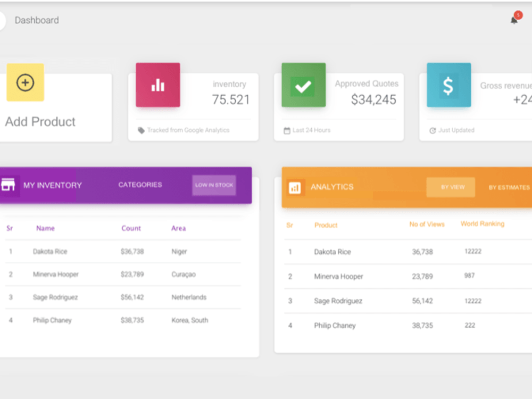Click the Approved Quotes card title
Image resolution: width=532 pixels, height=399 pixels.
[367, 84]
